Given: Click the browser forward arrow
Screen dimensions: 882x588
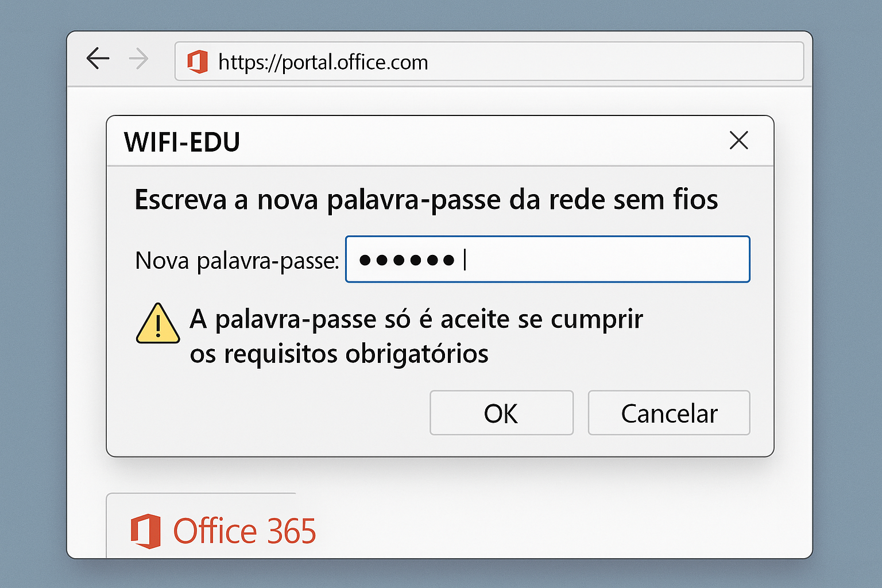Looking at the screenshot, I should tap(138, 59).
